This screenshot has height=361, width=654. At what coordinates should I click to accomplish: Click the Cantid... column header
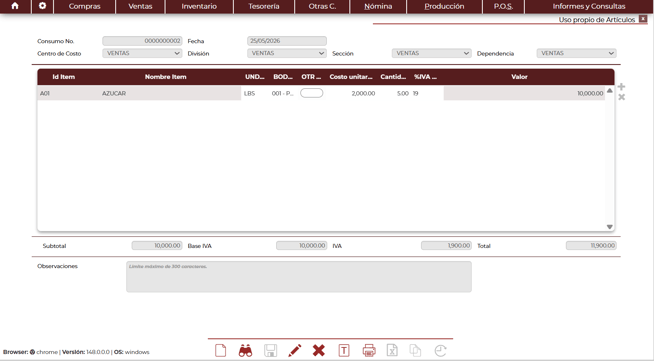pyautogui.click(x=393, y=77)
